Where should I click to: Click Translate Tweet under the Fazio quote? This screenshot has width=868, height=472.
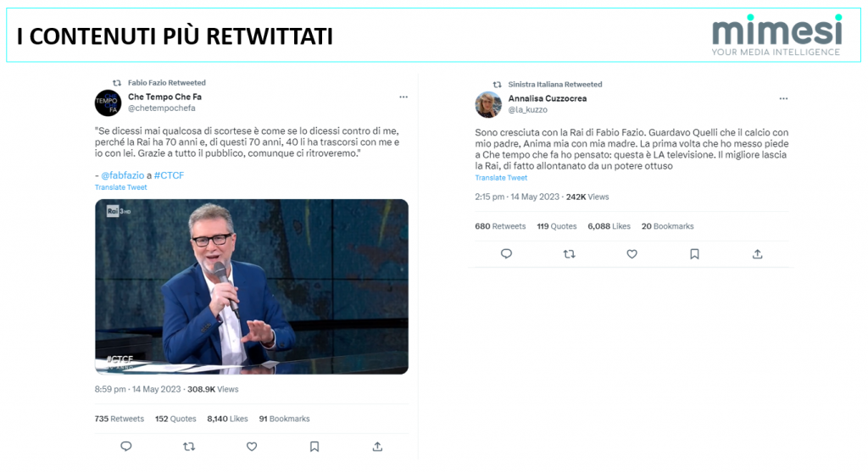(x=120, y=187)
